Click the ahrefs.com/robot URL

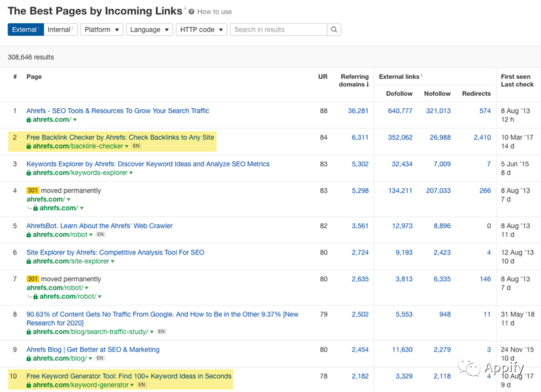click(x=60, y=235)
